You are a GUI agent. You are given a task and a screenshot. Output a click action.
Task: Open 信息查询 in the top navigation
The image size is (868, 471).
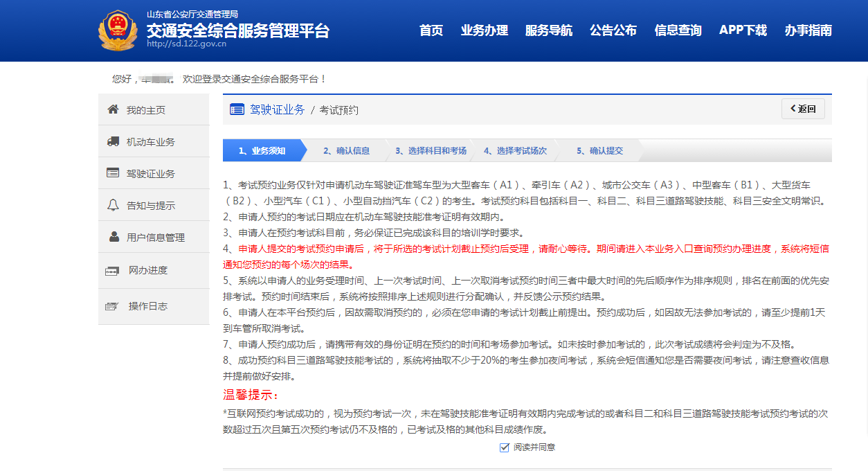click(678, 30)
